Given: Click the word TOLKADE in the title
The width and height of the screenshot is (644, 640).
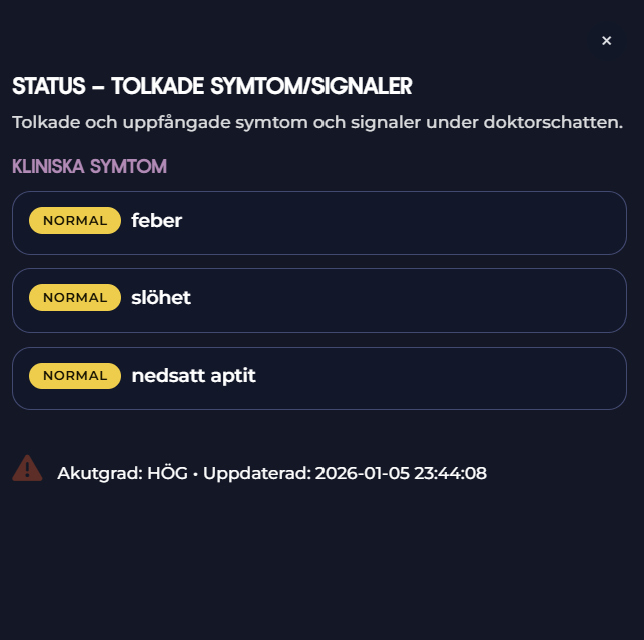Looking at the screenshot, I should [156, 87].
